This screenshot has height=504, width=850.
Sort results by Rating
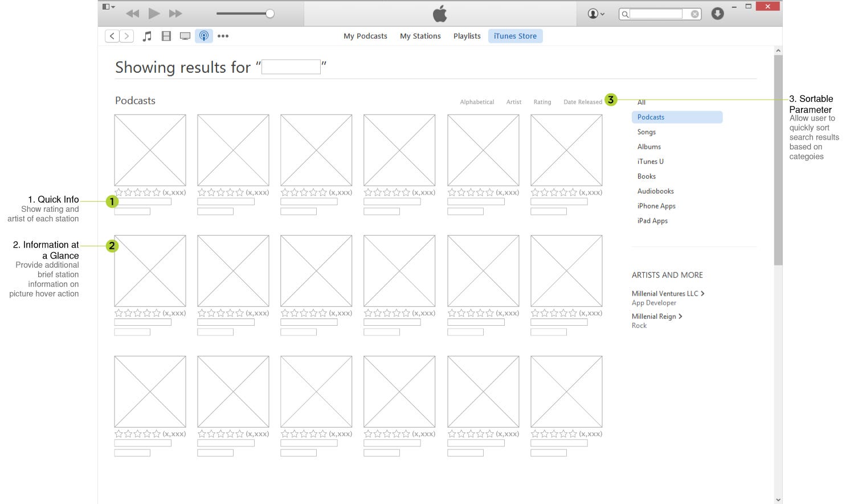(542, 102)
